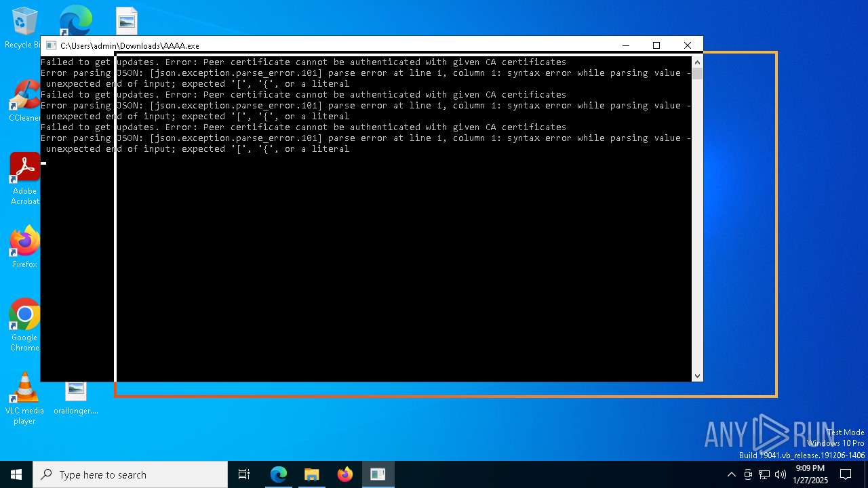Screen dimensions: 868x488
Task: Open the Microsoft Edge desktop shortcut
Action: pyautogui.click(x=75, y=20)
